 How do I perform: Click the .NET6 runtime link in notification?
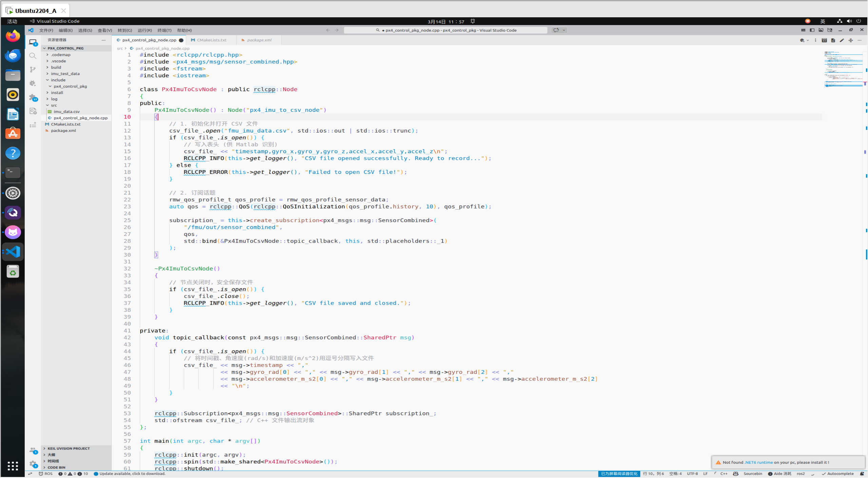(x=758, y=462)
